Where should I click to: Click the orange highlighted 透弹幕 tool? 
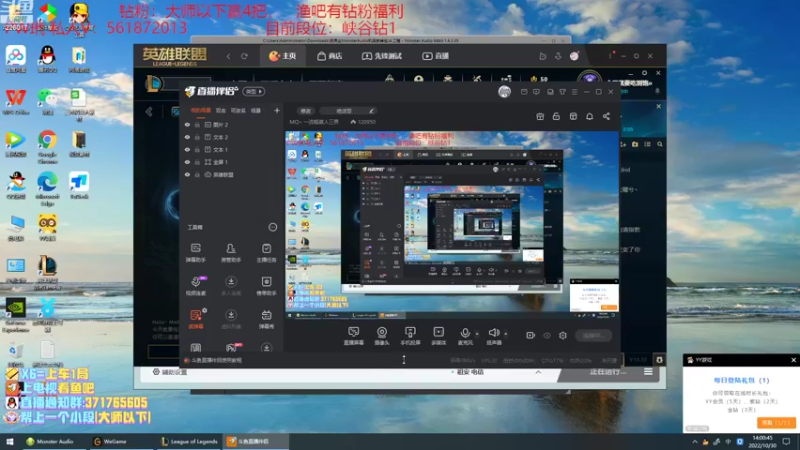tap(196, 319)
